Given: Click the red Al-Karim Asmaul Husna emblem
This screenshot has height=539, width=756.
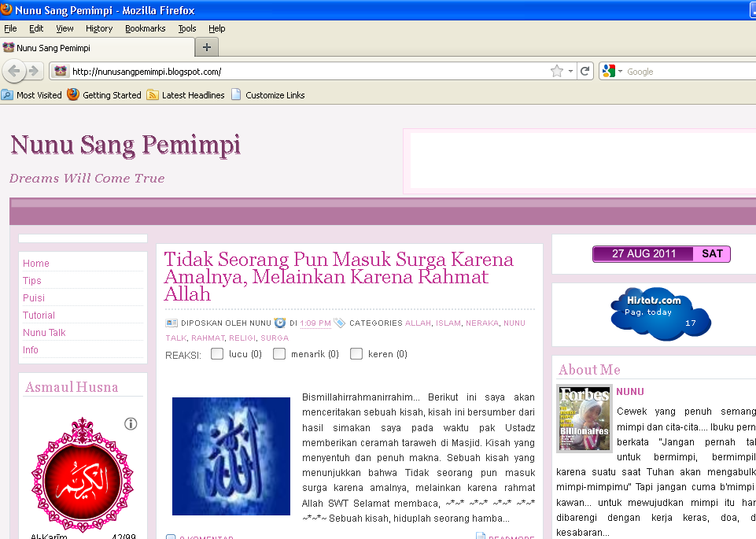Looking at the screenshot, I should coord(83,474).
